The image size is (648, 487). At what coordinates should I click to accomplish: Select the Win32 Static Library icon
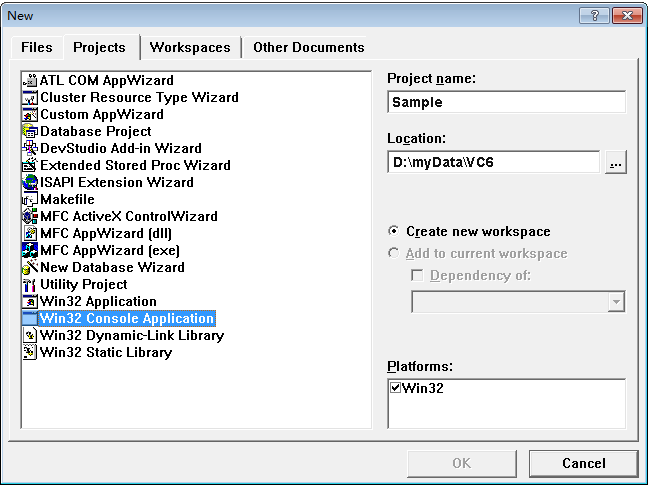[x=30, y=352]
